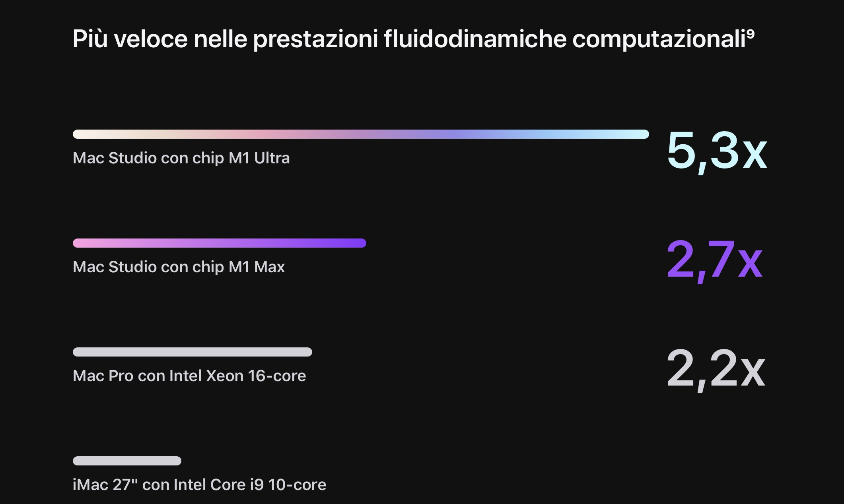Click the "iMac 27" con Intel Core i9" label
This screenshot has height=504, width=844.
pos(167,485)
